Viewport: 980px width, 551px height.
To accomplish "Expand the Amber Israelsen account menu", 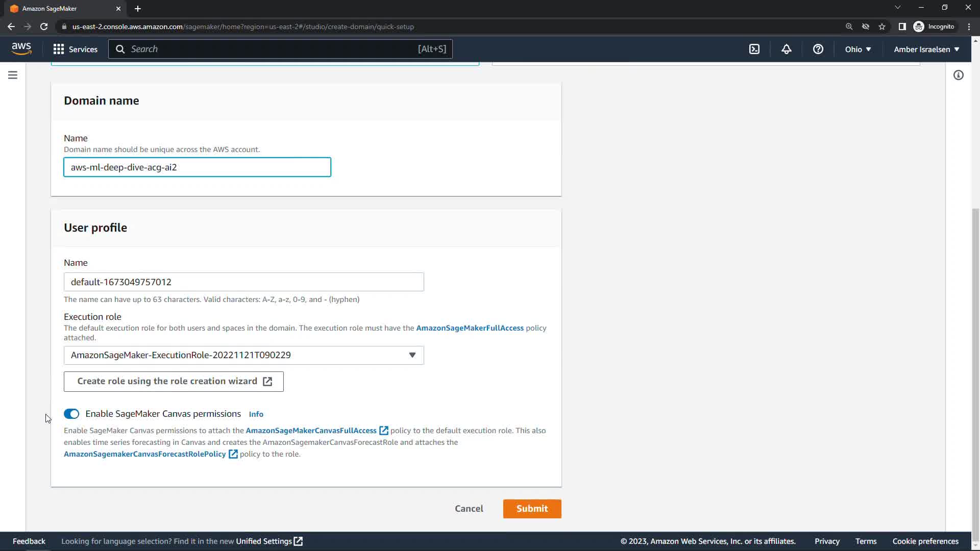I will tap(926, 49).
